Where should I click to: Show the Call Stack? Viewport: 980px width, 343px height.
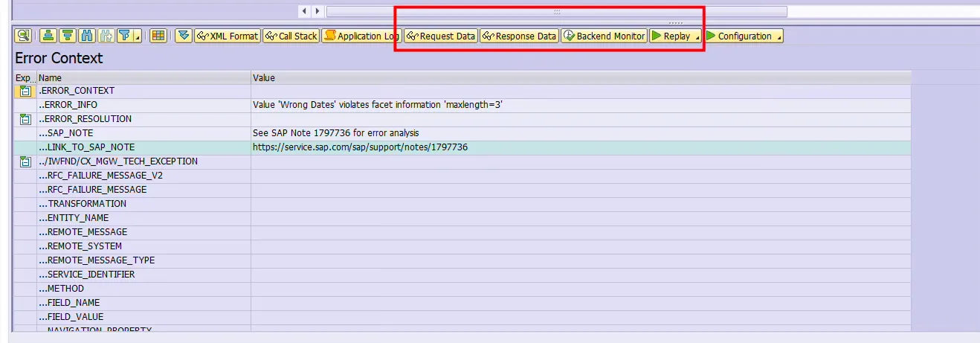click(291, 36)
